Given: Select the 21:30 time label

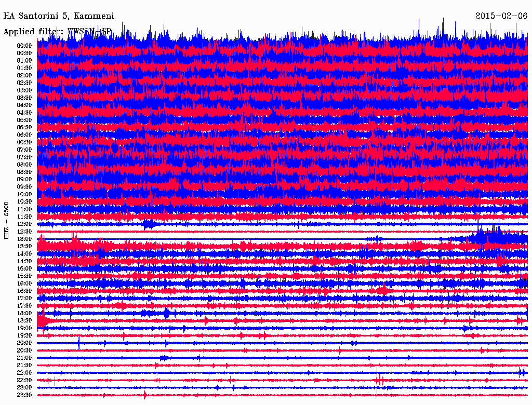Looking at the screenshot, I should (x=24, y=366).
